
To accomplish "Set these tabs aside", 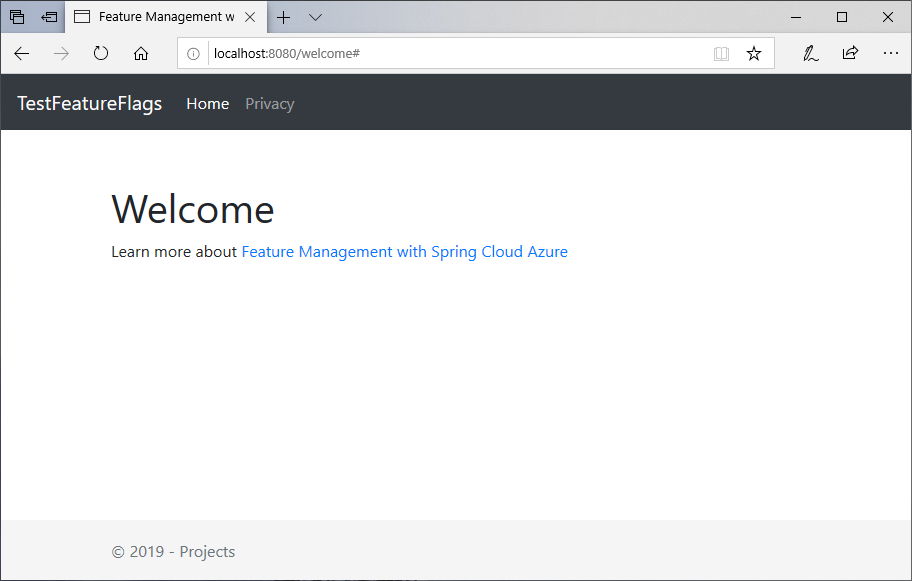I will click(x=48, y=16).
